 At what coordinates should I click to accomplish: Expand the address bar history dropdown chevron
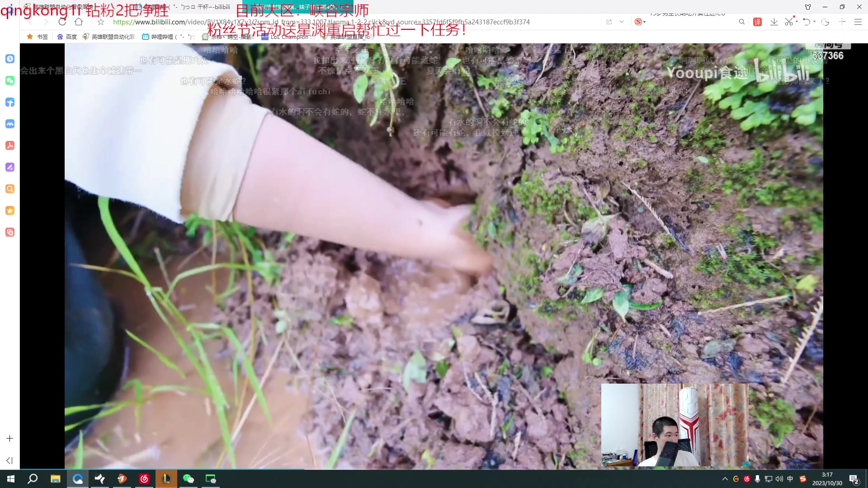pyautogui.click(x=622, y=22)
